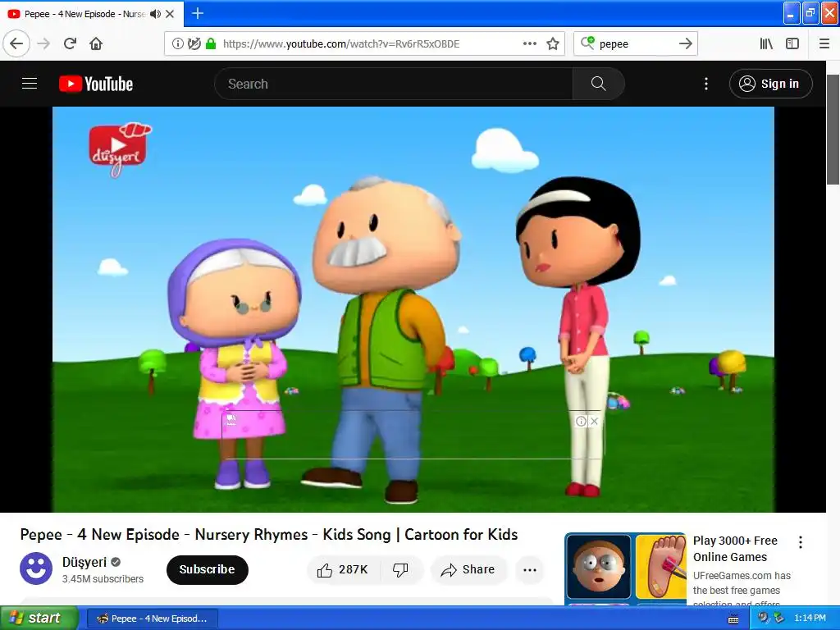The image size is (840, 630).
Task: Open the tracking protection shield icon
Action: click(x=194, y=44)
